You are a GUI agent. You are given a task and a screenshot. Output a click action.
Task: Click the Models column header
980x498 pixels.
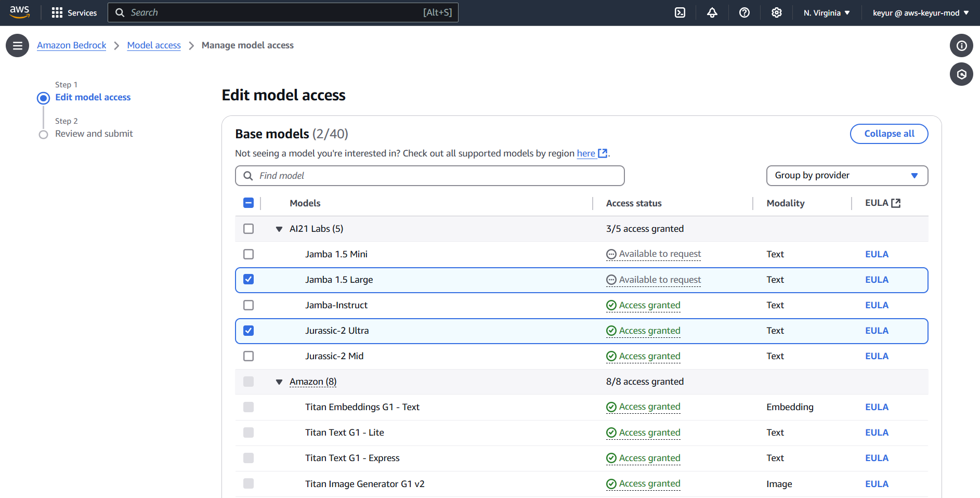[305, 203]
